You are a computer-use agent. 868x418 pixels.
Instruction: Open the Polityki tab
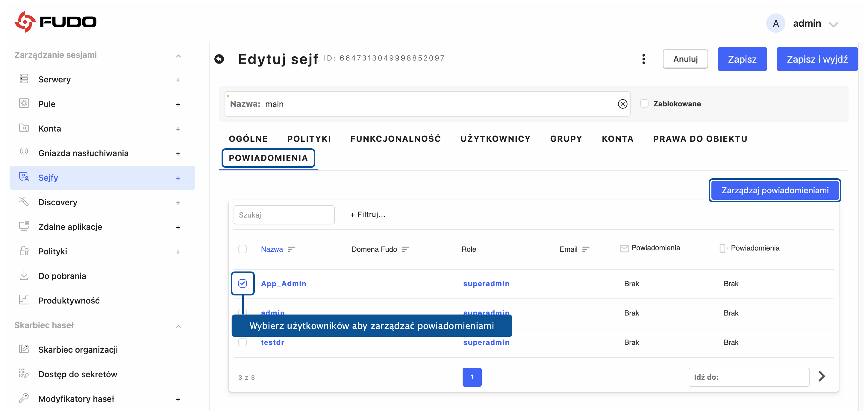click(x=309, y=138)
